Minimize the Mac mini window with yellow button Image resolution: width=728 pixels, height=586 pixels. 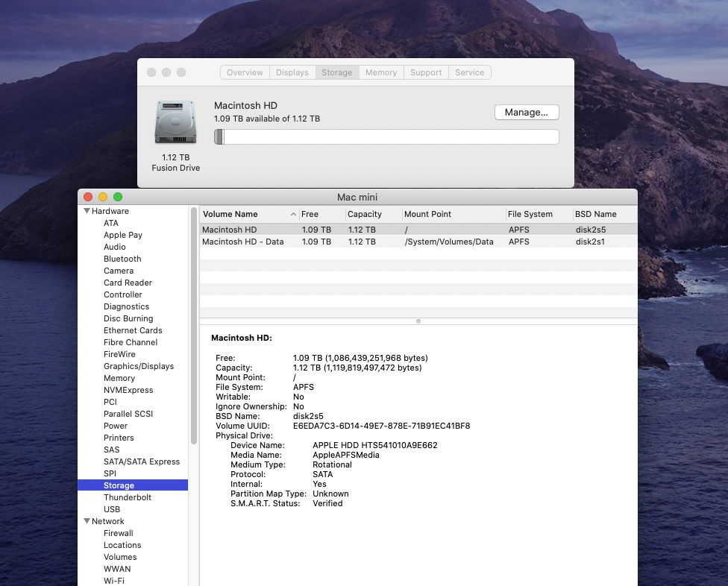click(x=103, y=197)
